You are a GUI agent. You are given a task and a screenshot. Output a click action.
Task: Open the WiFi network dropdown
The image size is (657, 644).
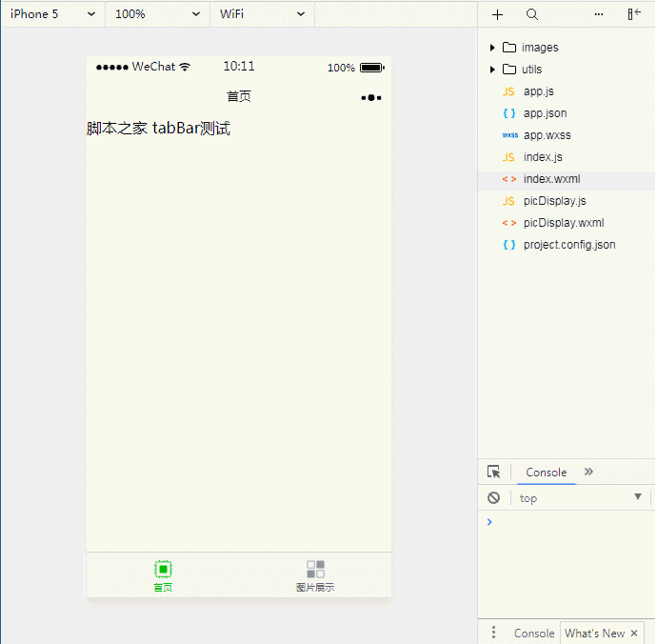(262, 14)
